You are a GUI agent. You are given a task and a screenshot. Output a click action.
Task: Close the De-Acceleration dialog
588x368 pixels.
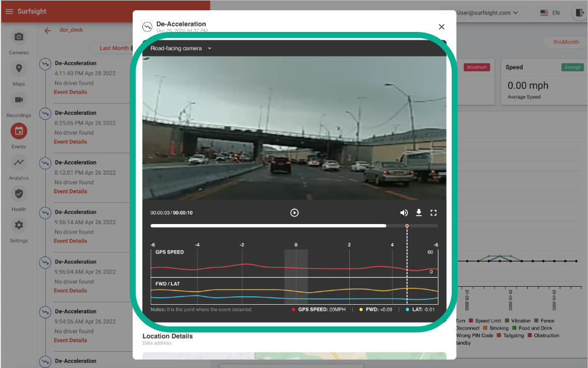click(x=441, y=27)
